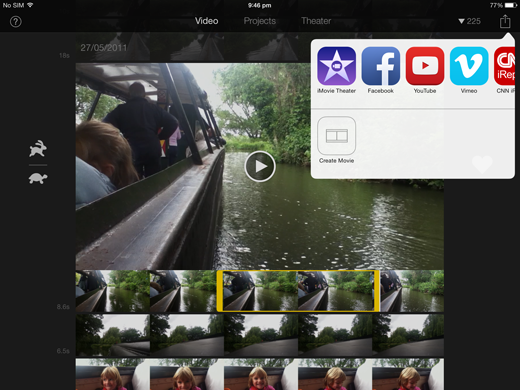Select the 6.5s riverbank clip filmstrip
Screen dimensions: 520x390
[x=260, y=335]
